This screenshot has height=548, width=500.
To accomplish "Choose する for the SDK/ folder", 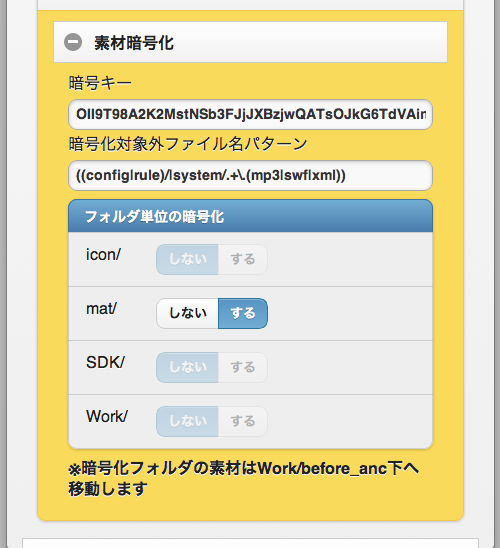I will 243,367.
